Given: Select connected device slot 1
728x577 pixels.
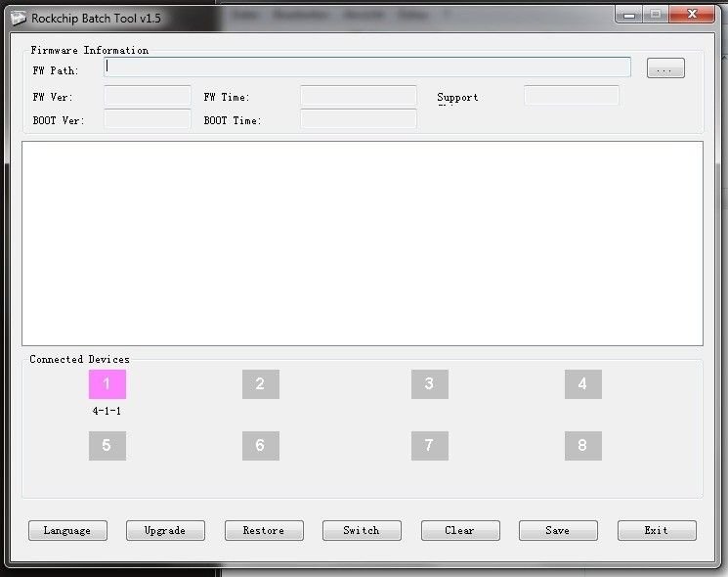Looking at the screenshot, I should coord(107,384).
